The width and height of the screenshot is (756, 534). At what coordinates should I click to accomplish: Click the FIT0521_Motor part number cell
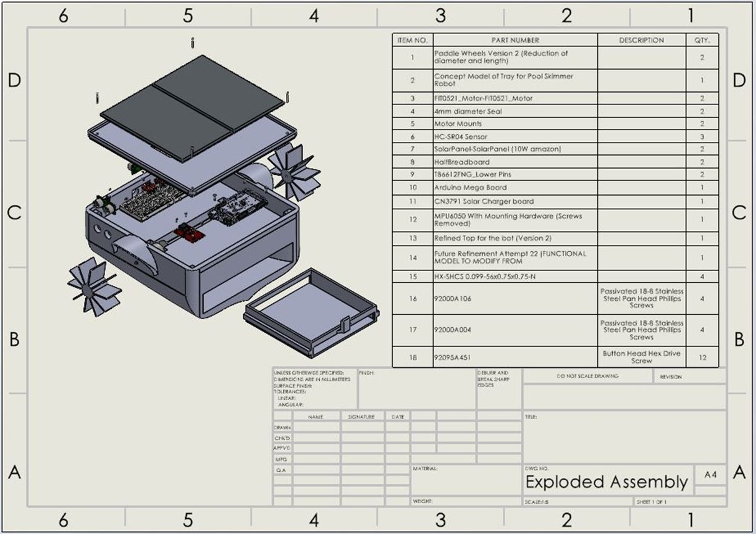pyautogui.click(x=515, y=98)
